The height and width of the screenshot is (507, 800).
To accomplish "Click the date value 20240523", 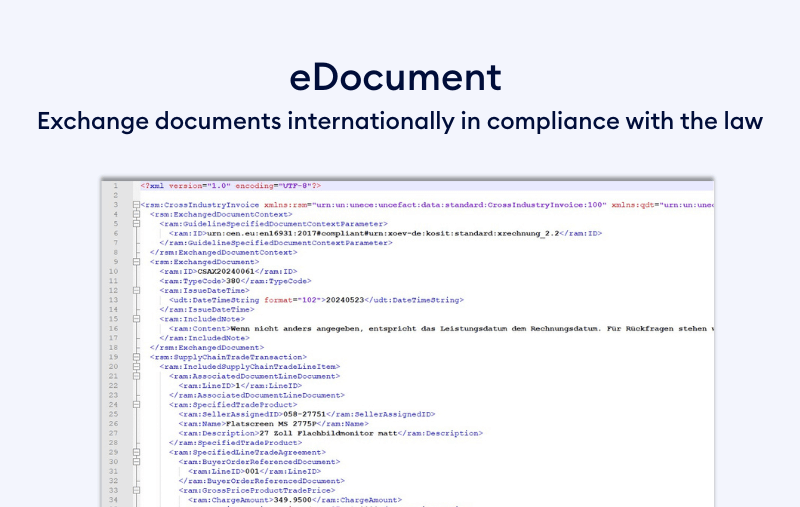I will 351,300.
